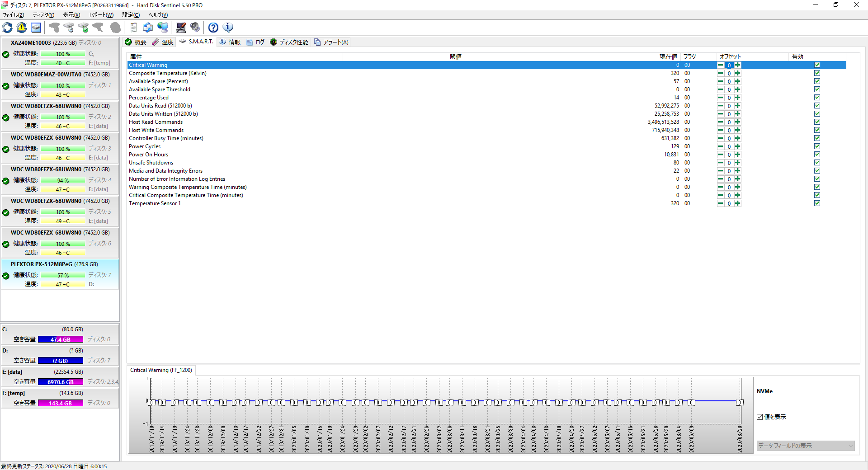Toggle enabled checkbox for Composite Temperature (Kelvin)
868x470 pixels.
pyautogui.click(x=817, y=73)
